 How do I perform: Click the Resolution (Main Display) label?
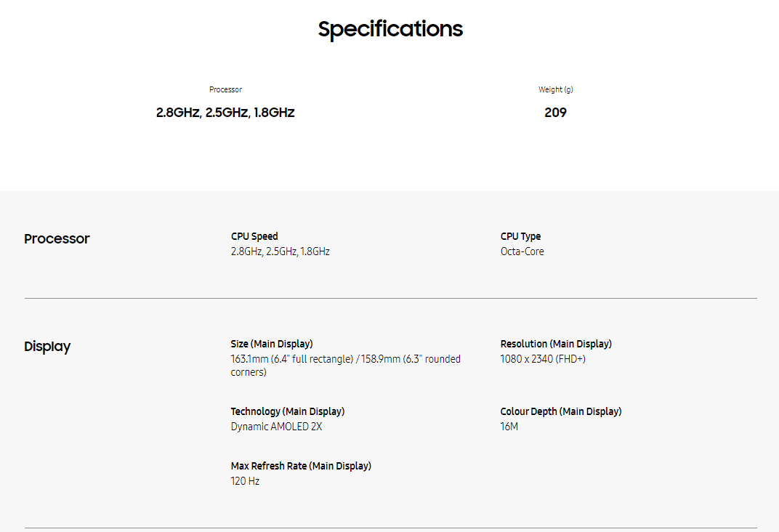556,344
